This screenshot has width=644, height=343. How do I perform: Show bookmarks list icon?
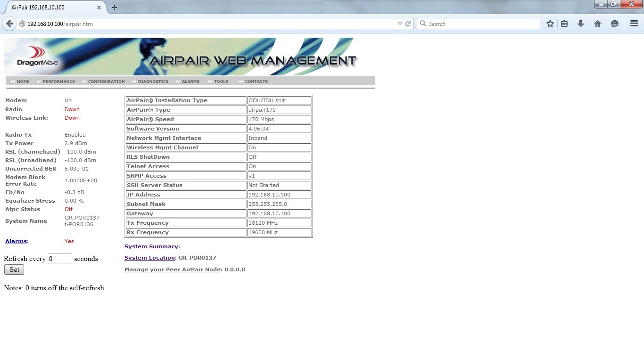(564, 24)
